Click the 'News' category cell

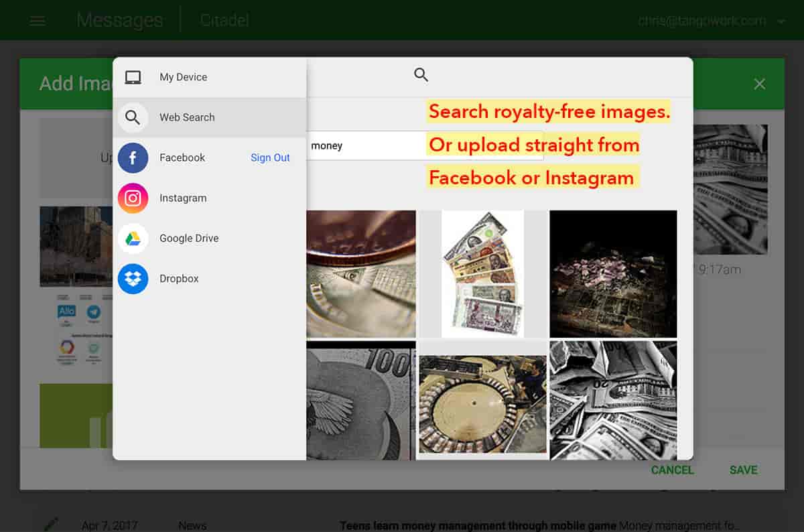tap(192, 526)
